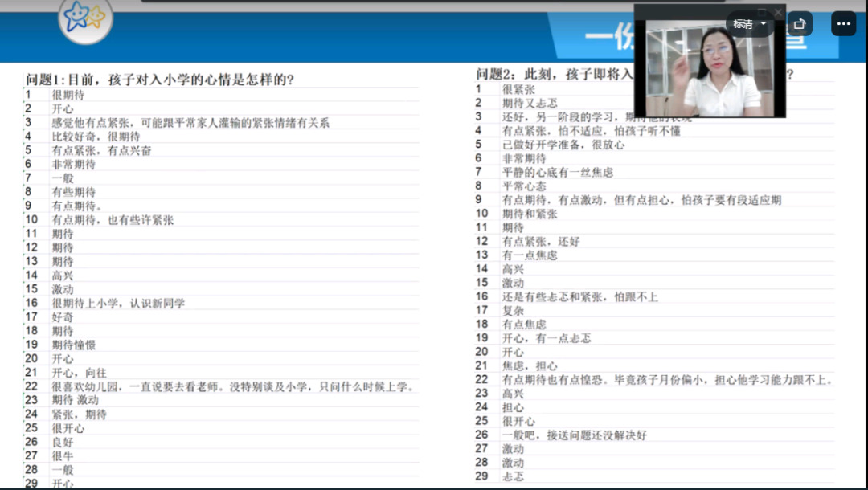Select Question 2 row 5 '已做好开学准备，很放心'
The image size is (868, 490).
pyautogui.click(x=563, y=145)
